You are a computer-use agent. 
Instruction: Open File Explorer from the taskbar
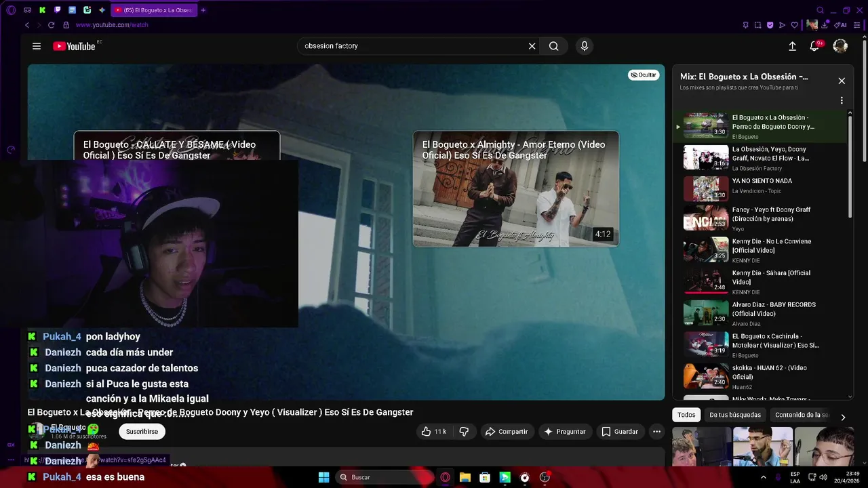point(465,477)
